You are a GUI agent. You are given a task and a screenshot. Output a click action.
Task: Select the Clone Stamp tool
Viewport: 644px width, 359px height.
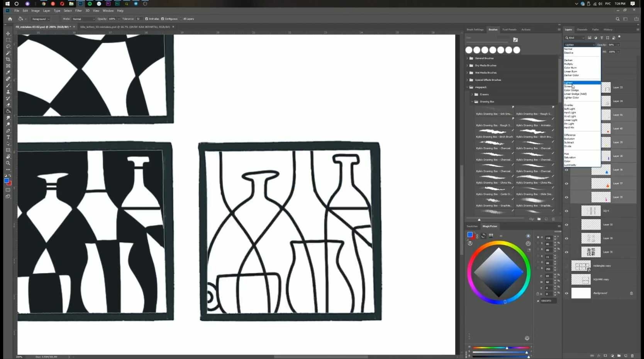[x=8, y=92]
